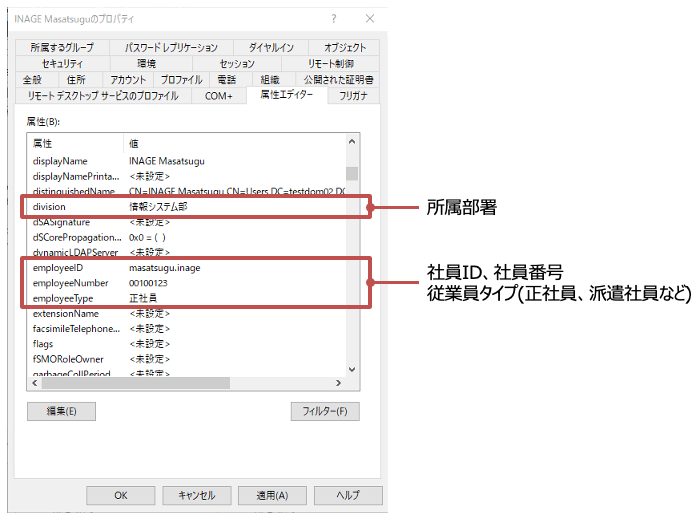Open the ダイヤルイン tab
This screenshot has width=700, height=520.
click(x=271, y=47)
